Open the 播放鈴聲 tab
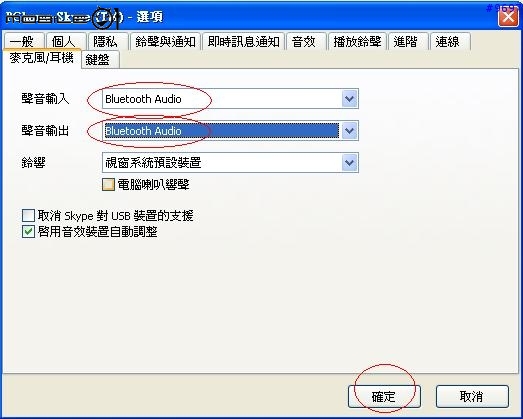This screenshot has width=523, height=419. click(x=357, y=41)
